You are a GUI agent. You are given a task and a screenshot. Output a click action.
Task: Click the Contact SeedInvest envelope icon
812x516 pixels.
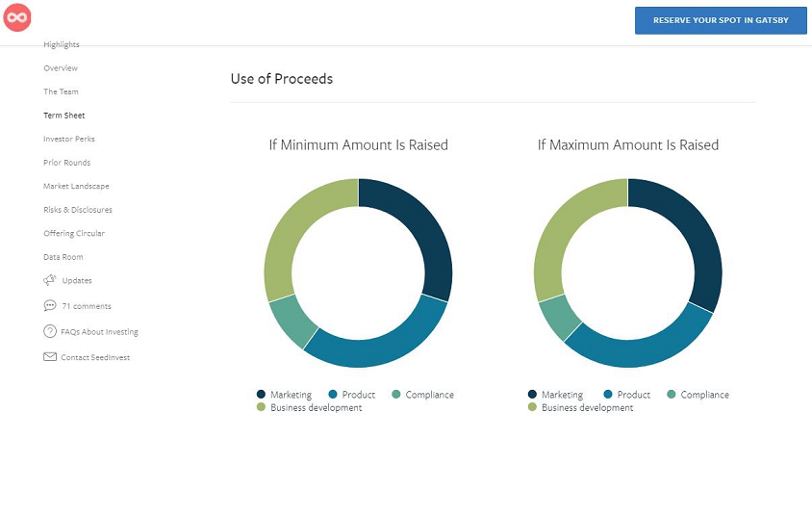coord(50,357)
